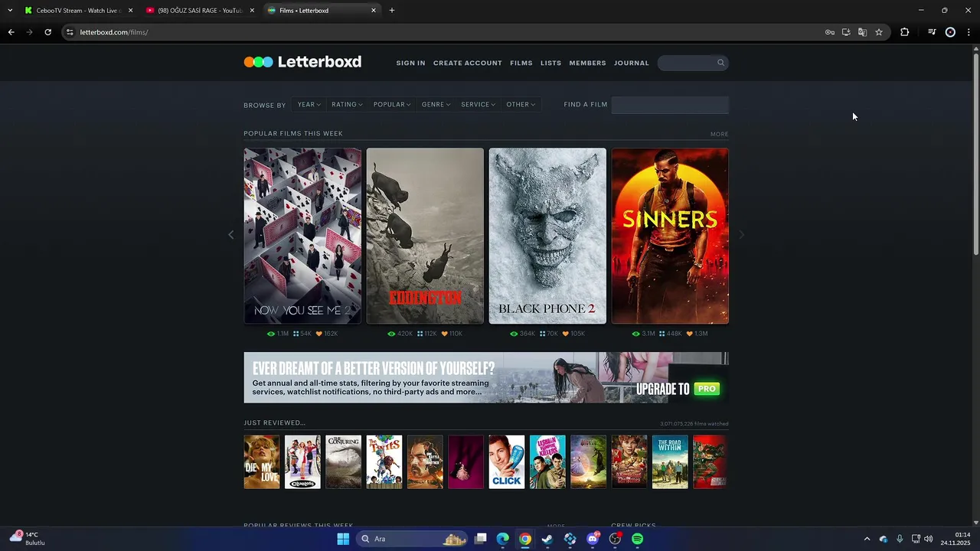Open the Journal nav menu item
This screenshot has height=551, width=980.
pos(631,63)
